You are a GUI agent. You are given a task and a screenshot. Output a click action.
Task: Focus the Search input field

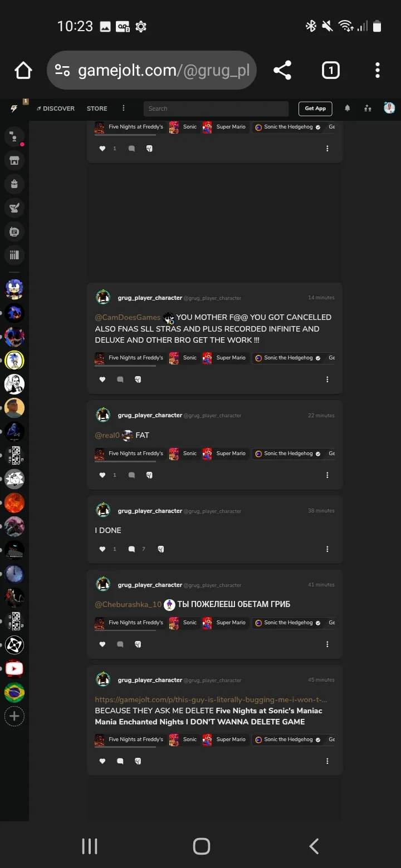[216, 108]
